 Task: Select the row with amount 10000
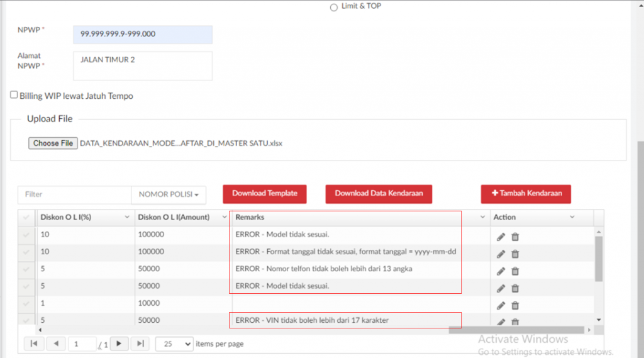tap(26, 304)
